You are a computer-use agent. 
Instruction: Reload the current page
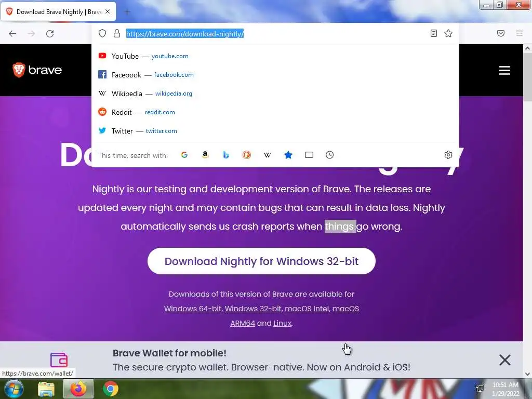click(x=50, y=34)
